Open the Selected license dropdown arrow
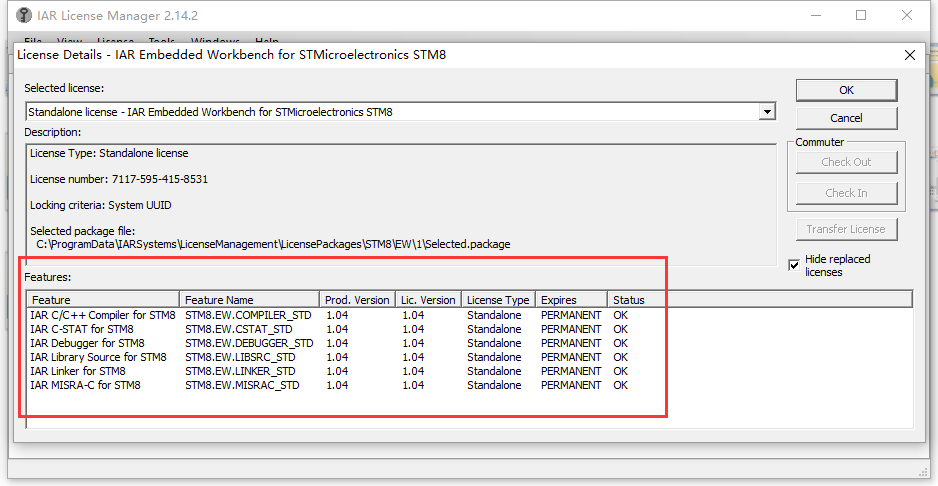This screenshot has width=938, height=486. [x=766, y=111]
